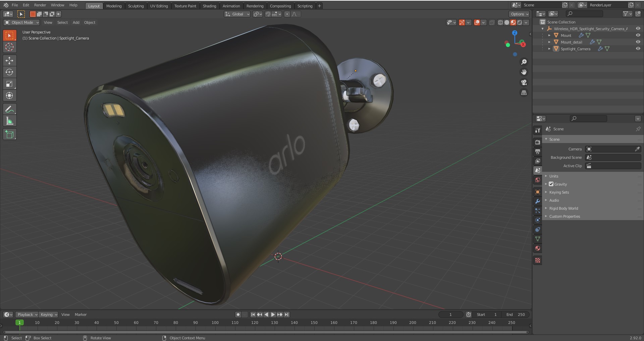
Task: Select the Add Cube tool
Action: point(9,134)
